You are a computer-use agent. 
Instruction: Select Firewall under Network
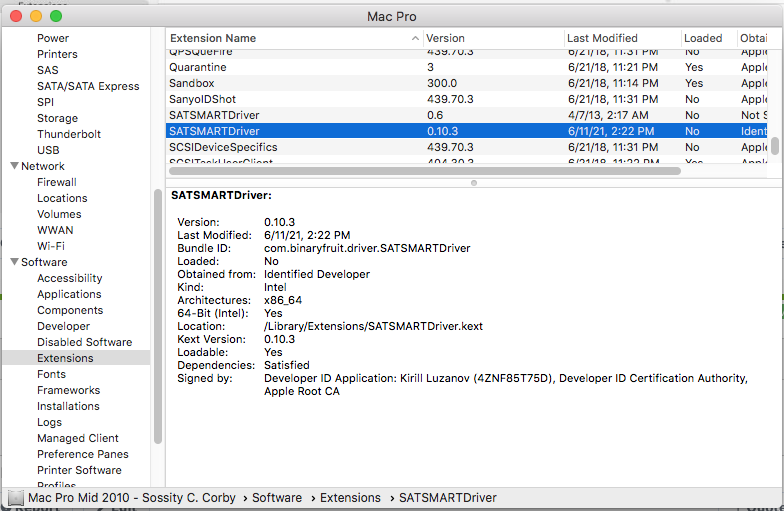[x=57, y=182]
